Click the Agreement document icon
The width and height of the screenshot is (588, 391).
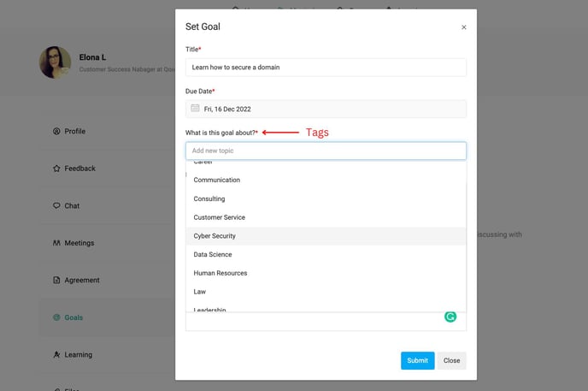click(56, 281)
